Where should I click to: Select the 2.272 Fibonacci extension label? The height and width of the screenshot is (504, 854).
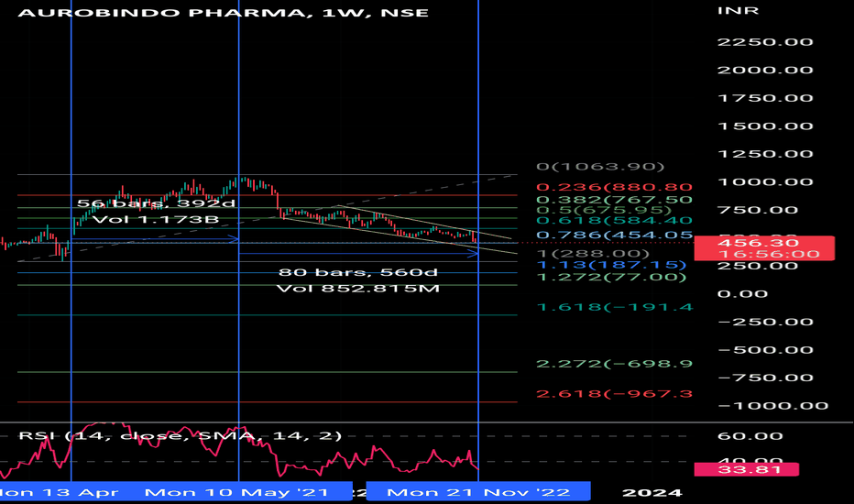614,364
